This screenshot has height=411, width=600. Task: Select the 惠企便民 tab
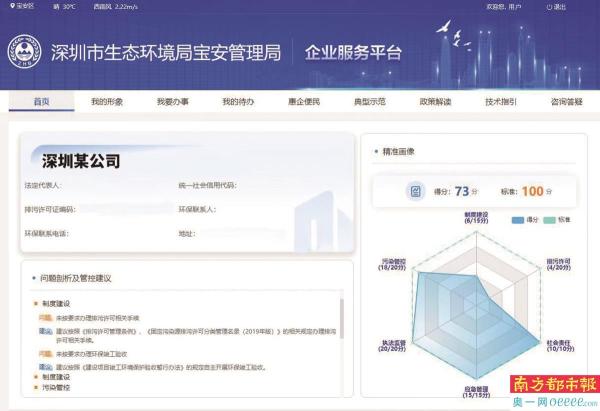pos(303,102)
